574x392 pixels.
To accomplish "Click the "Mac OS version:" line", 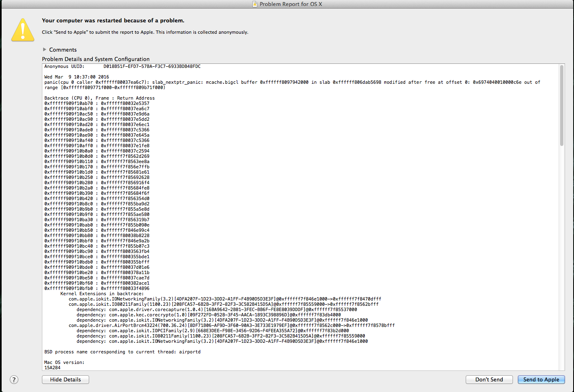I will (64, 362).
